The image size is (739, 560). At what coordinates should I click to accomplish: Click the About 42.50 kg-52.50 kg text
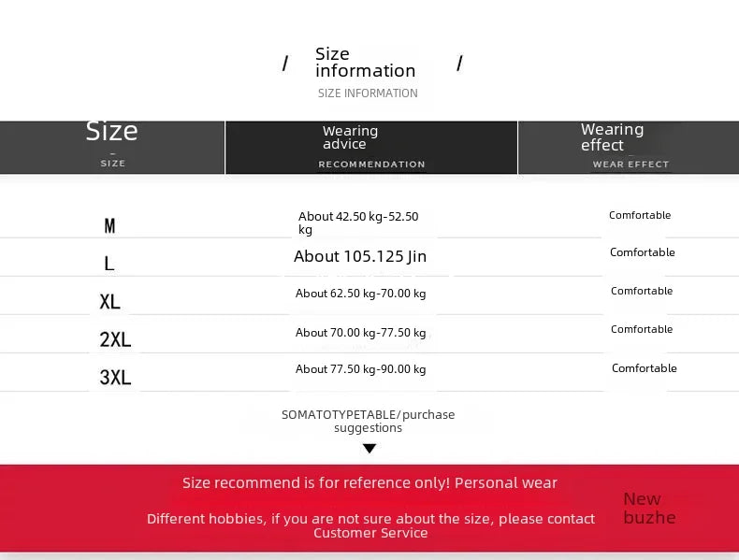358,223
